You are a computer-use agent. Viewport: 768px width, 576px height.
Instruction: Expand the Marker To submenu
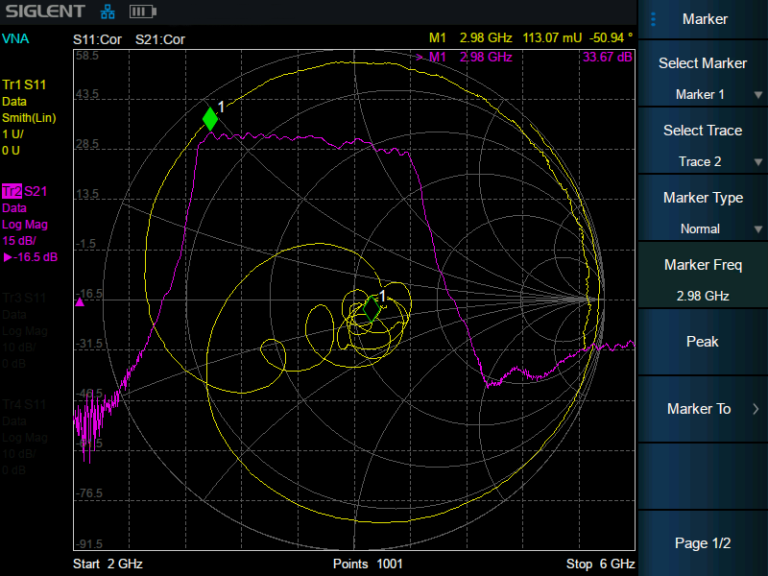tap(702, 408)
